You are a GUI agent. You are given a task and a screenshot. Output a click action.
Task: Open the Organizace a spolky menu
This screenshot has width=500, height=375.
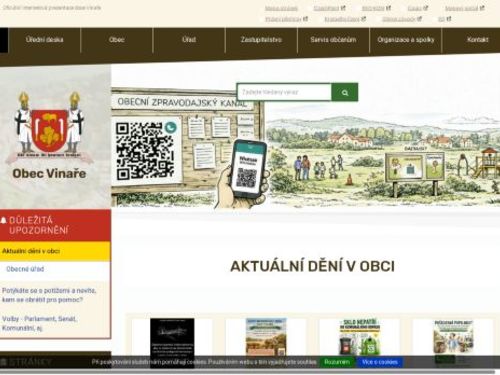pyautogui.click(x=406, y=40)
